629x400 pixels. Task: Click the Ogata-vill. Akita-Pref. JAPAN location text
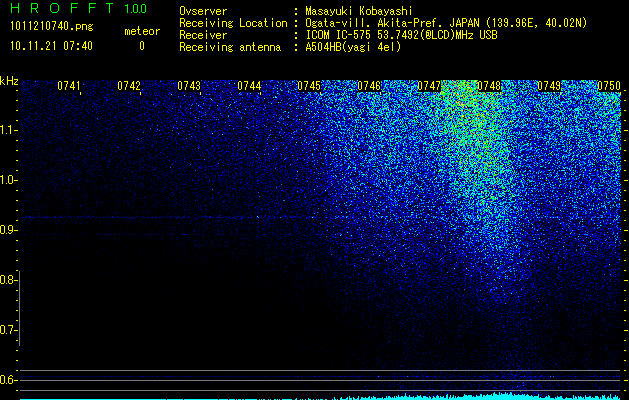click(446, 23)
